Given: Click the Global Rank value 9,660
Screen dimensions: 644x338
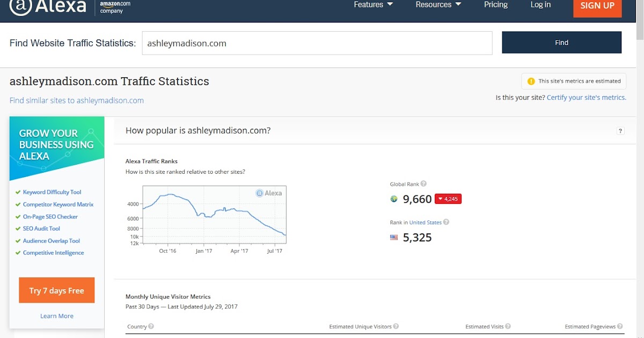Looking at the screenshot, I should click(417, 199).
